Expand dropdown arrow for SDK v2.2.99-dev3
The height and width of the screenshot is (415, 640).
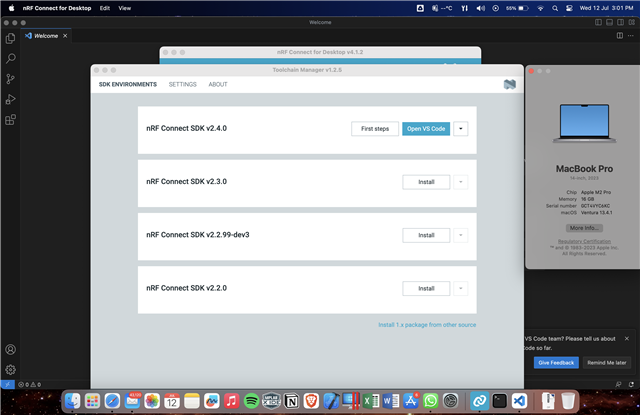click(x=461, y=235)
